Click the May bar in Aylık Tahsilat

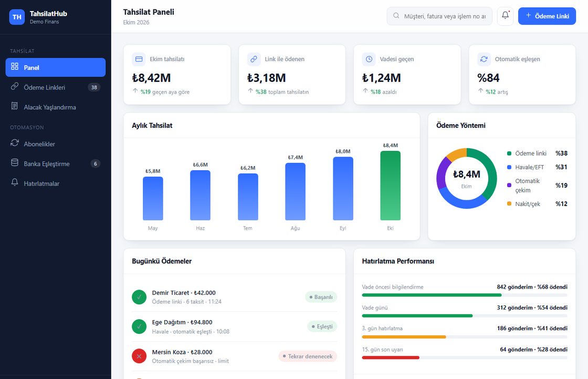point(153,198)
